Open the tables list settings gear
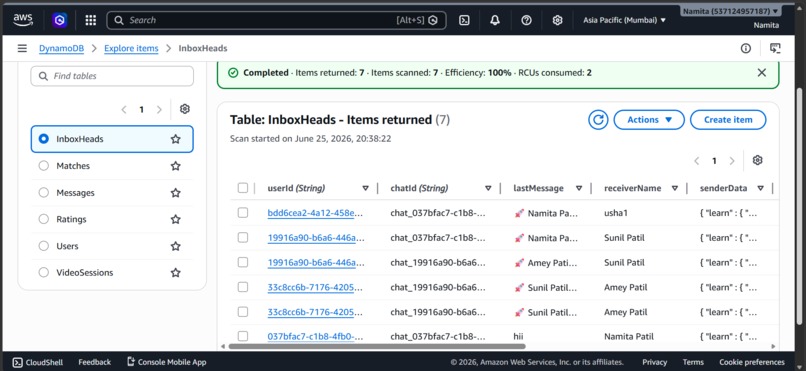Viewport: 806px width, 371px height. coord(185,109)
